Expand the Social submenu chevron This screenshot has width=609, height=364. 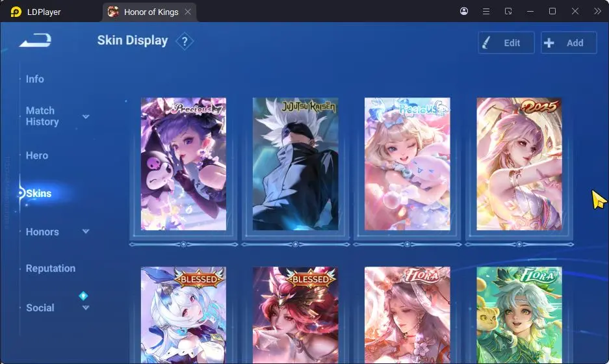point(86,307)
